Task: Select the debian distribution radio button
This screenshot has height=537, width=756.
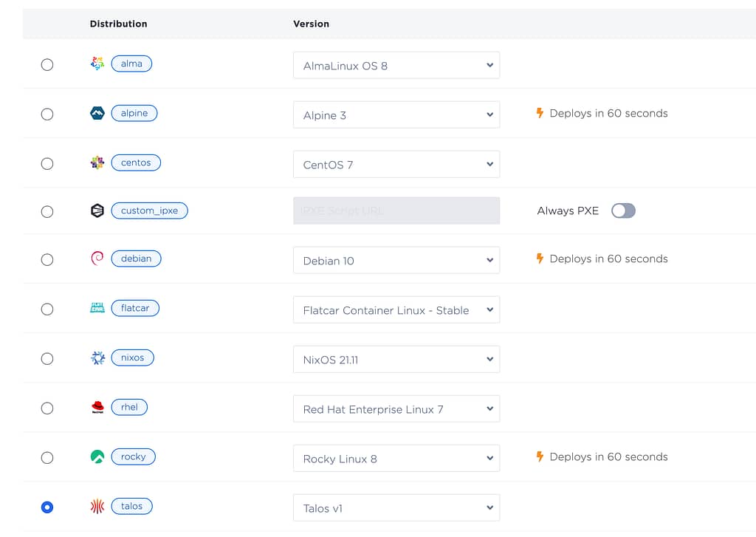Action: coord(47,260)
